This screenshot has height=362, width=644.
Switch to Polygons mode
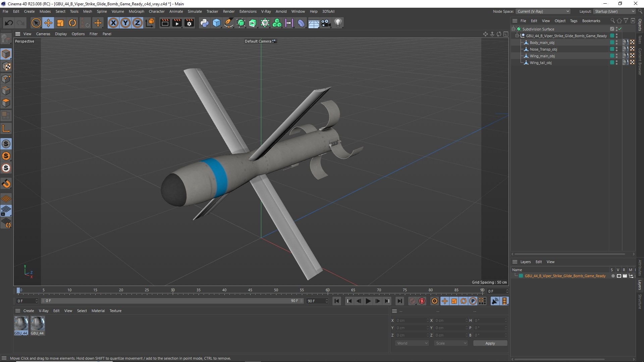[6, 103]
